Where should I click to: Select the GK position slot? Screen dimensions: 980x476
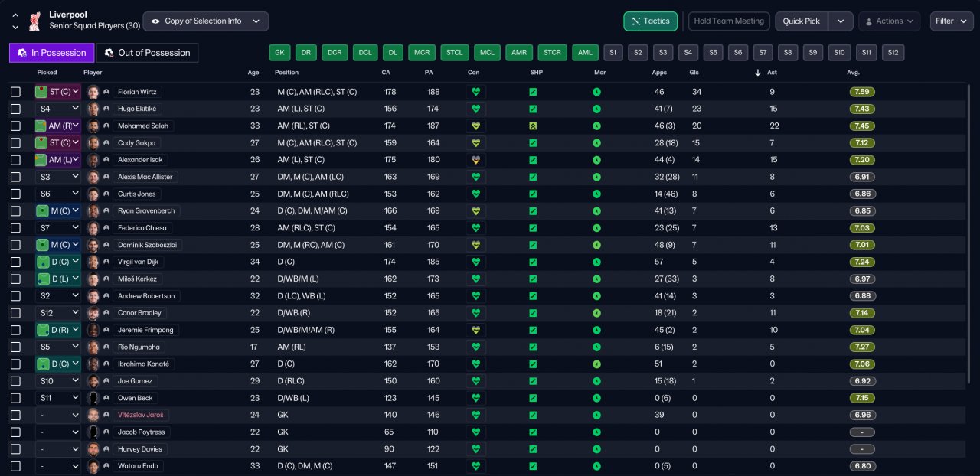click(x=279, y=53)
